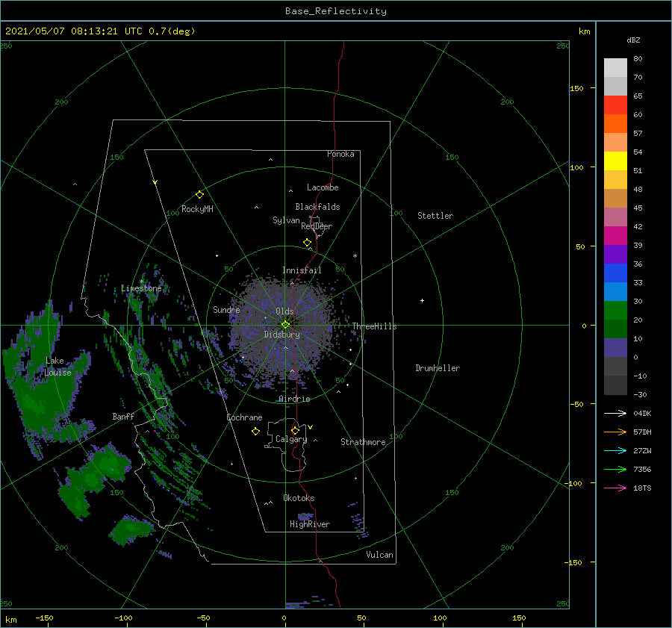This screenshot has height=628, width=672.
Task: Click the Sylvan label
Action: [x=286, y=220]
